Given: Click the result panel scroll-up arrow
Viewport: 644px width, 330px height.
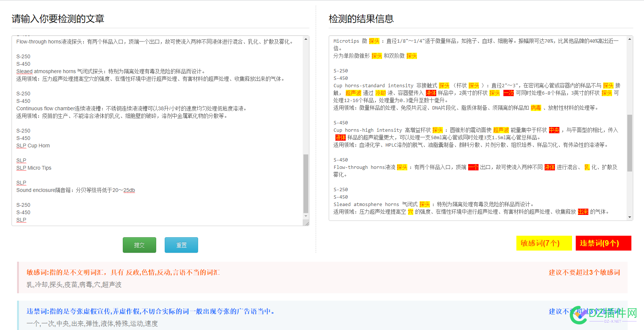Looking at the screenshot, I should (x=630, y=39).
